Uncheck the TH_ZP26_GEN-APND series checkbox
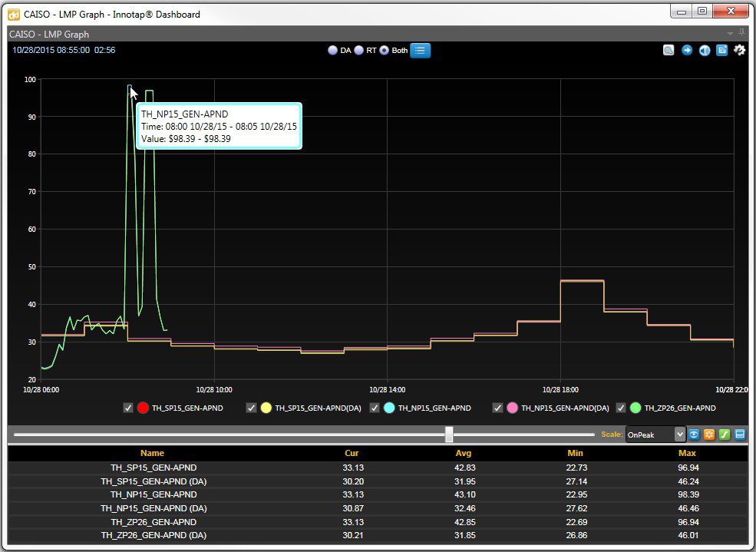The height and width of the screenshot is (552, 756). coord(621,408)
